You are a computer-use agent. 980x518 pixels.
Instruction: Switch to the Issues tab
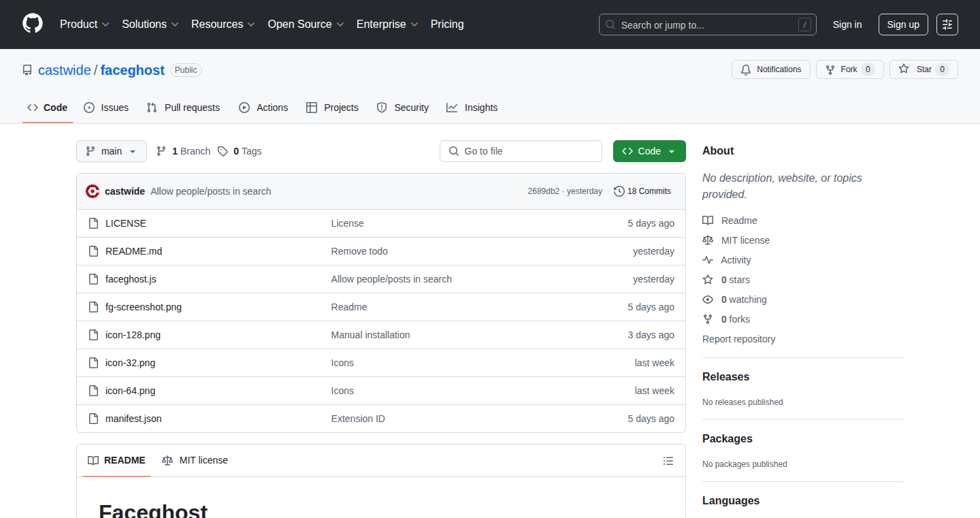pyautogui.click(x=106, y=108)
